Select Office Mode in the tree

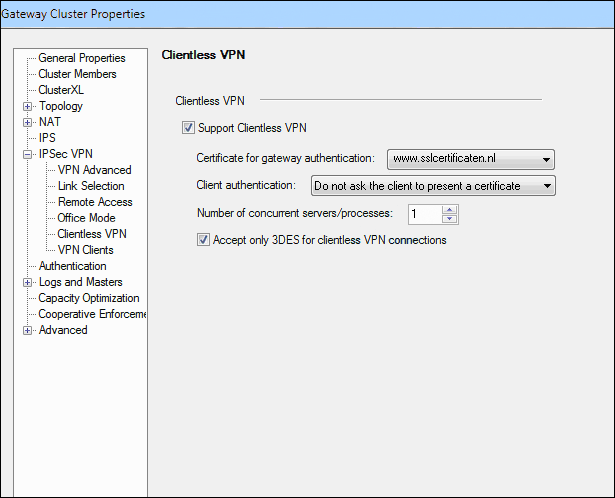pyautogui.click(x=86, y=218)
